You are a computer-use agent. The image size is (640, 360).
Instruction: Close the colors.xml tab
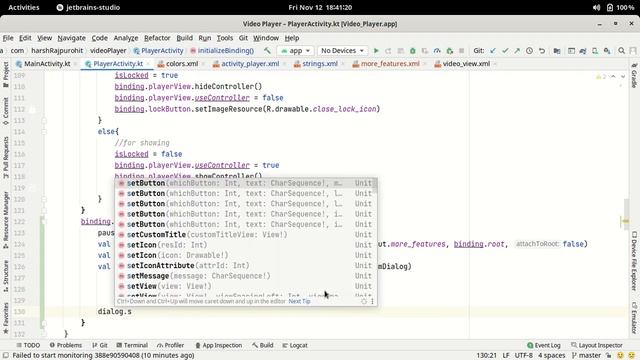pos(202,64)
